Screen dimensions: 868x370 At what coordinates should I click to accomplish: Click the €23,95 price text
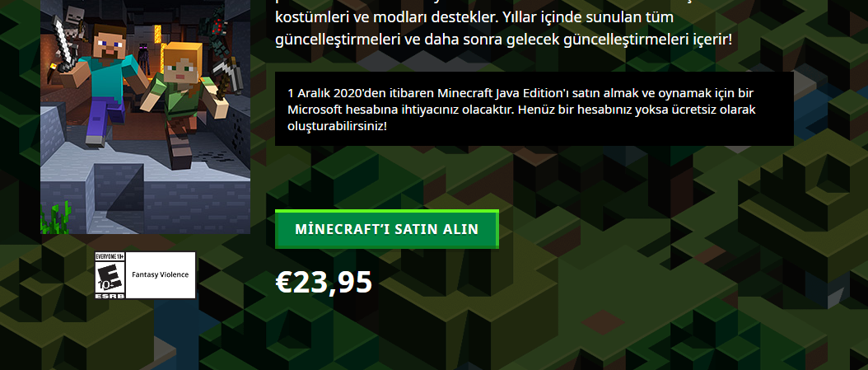(x=324, y=283)
